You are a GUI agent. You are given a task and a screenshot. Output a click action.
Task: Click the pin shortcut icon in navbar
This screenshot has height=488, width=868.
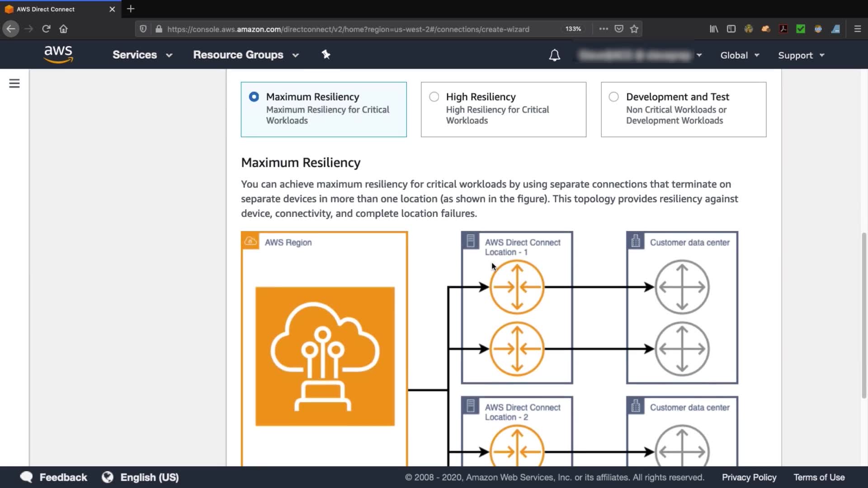click(325, 55)
